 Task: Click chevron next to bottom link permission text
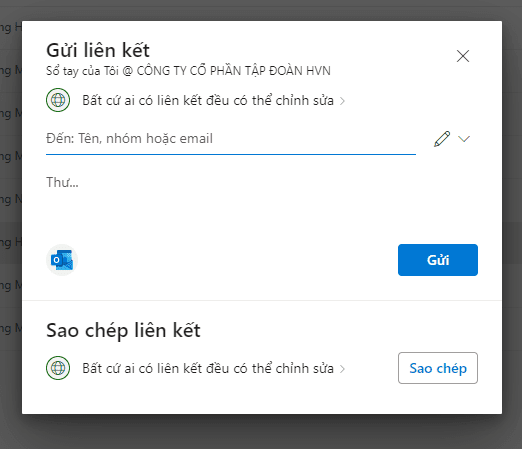(x=342, y=369)
